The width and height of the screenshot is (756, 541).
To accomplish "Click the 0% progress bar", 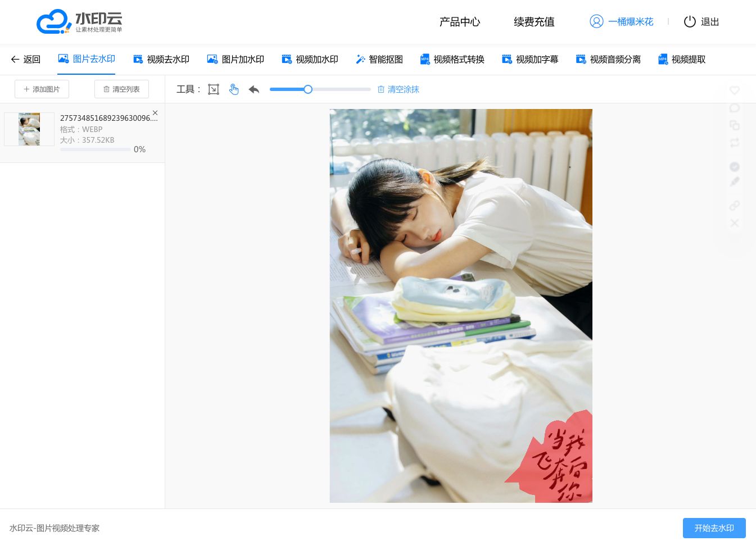I will tap(96, 149).
